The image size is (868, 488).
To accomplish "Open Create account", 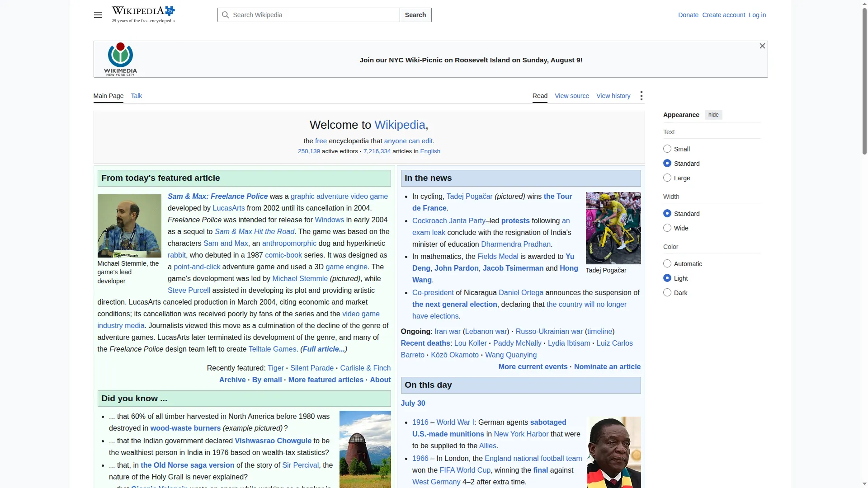I will click(723, 15).
